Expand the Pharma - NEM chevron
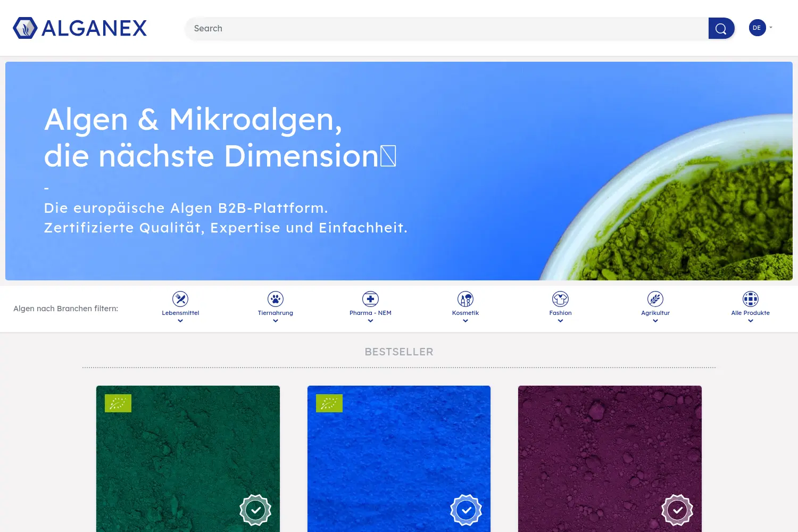This screenshot has width=798, height=532. click(370, 321)
